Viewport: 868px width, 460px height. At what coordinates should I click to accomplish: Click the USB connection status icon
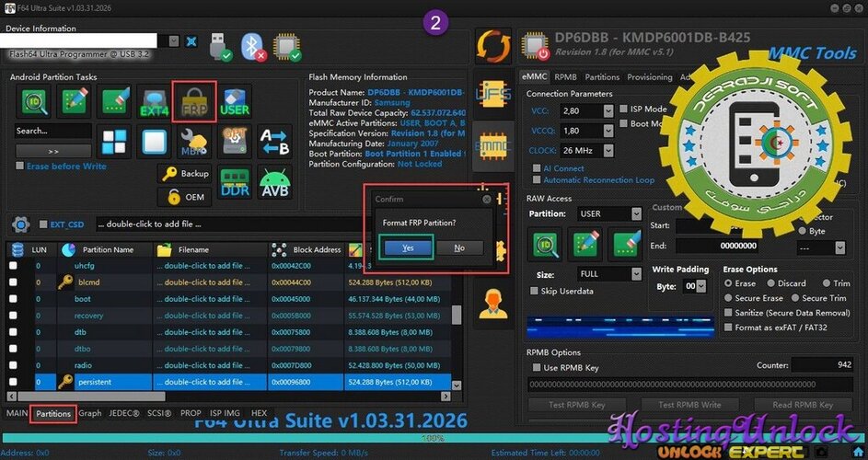pos(220,48)
